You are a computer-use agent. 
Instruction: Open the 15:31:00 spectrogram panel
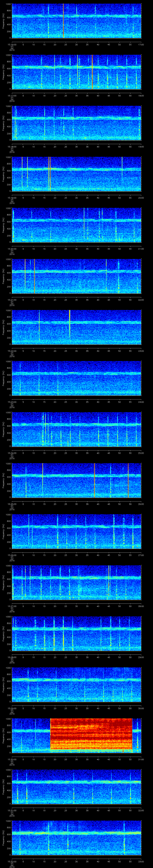click(x=77, y=786)
